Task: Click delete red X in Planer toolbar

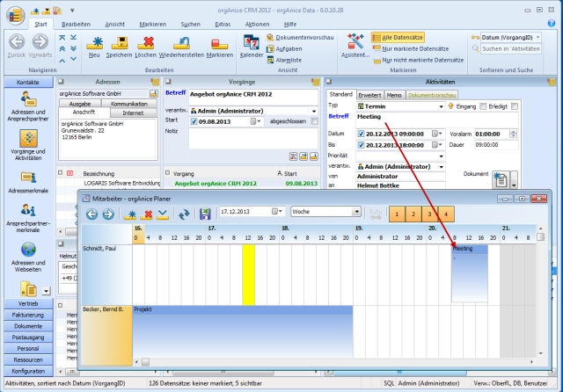Action: click(147, 214)
